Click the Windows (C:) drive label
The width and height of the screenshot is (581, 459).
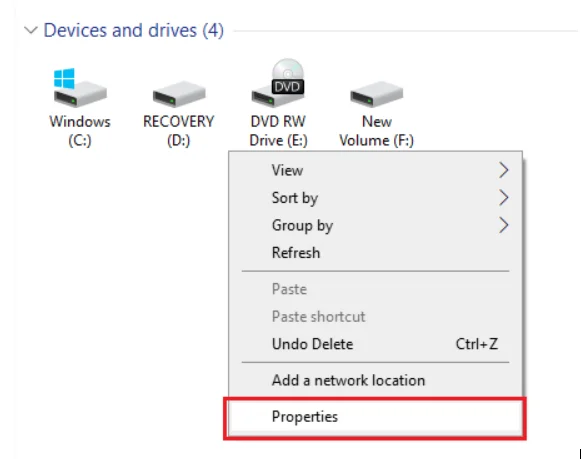pos(80,131)
